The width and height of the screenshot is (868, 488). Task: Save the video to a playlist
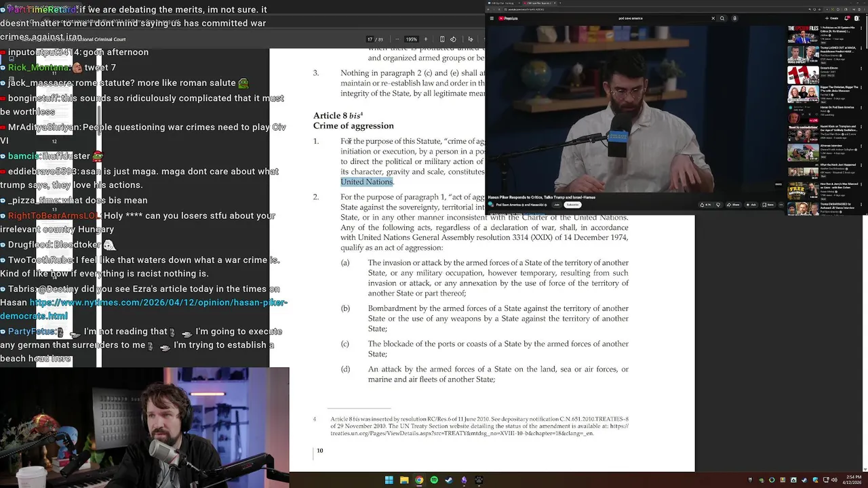pos(768,205)
